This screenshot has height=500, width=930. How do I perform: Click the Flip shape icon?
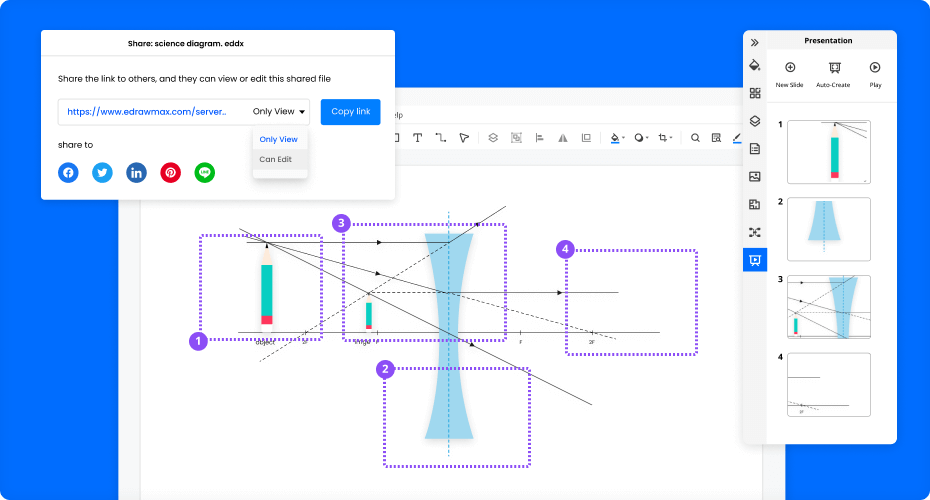pos(562,138)
